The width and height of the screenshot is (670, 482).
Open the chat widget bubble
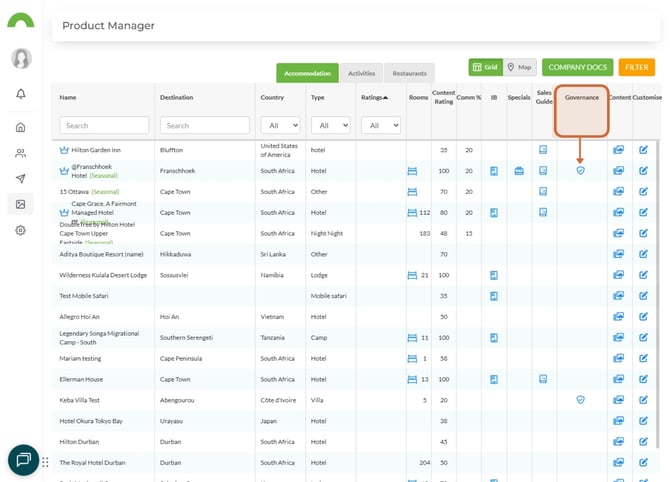[x=24, y=460]
